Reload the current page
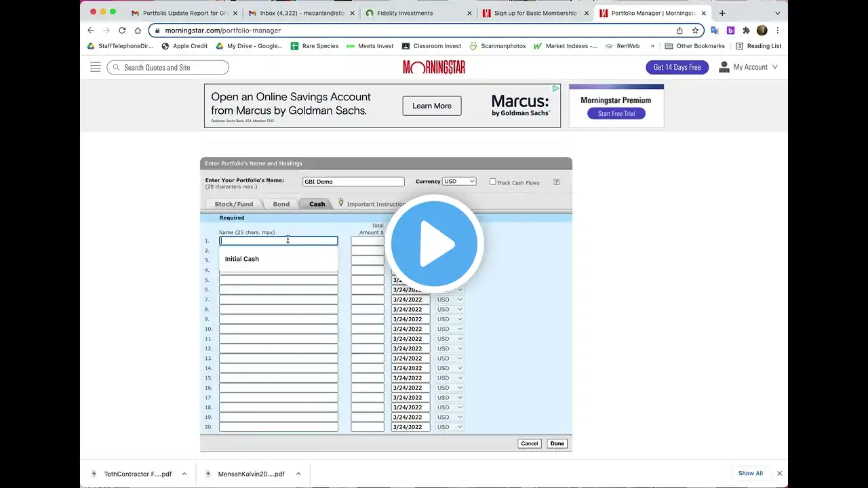The height and width of the screenshot is (488, 868). [122, 30]
